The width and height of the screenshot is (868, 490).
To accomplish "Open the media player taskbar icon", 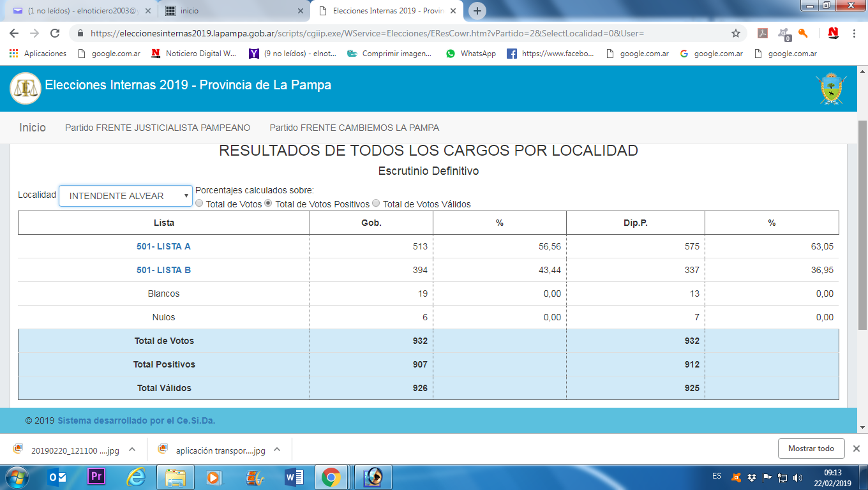I will click(x=214, y=477).
